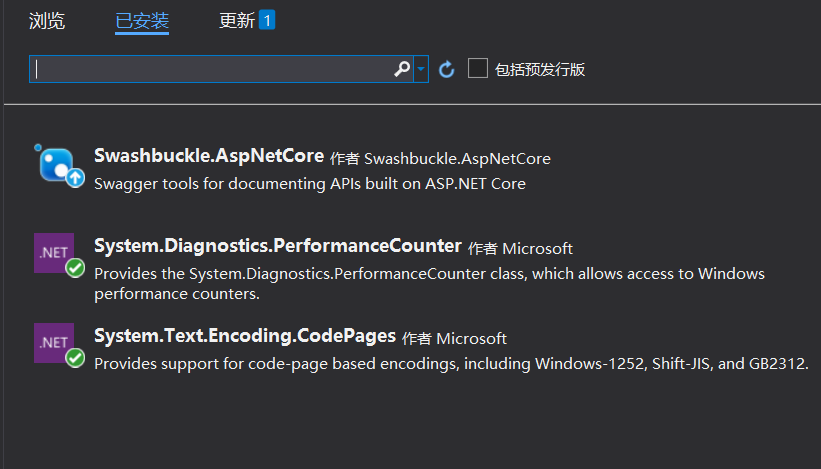Switch to the 更新 tab
This screenshot has width=821, height=469.
(x=237, y=21)
